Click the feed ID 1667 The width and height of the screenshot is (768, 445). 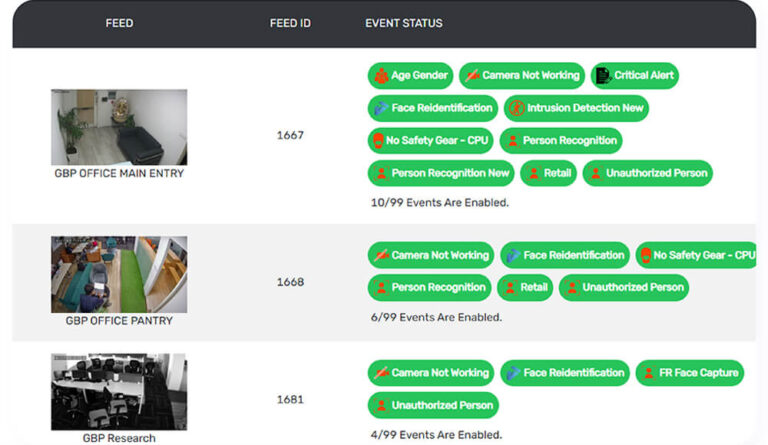click(290, 135)
